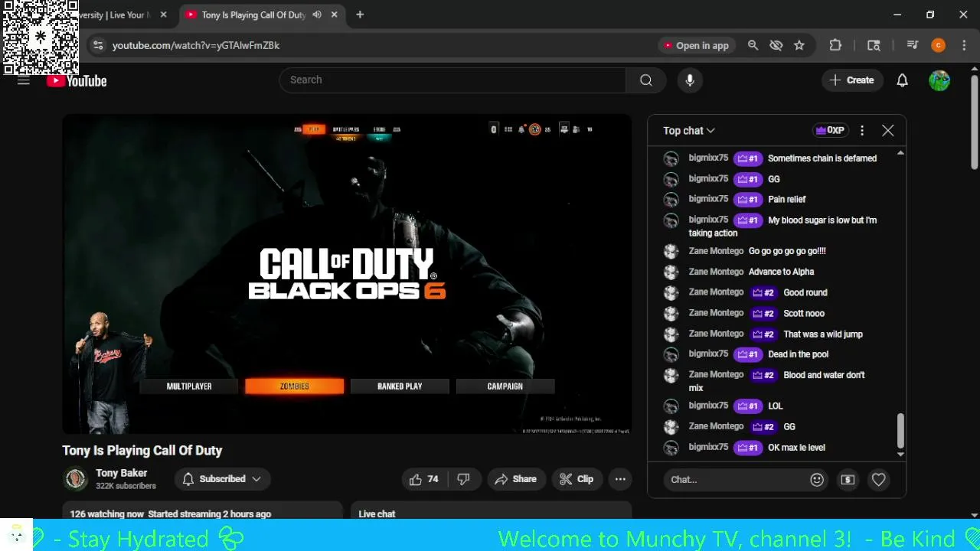
Task: Click the video title text
Action: click(x=142, y=451)
